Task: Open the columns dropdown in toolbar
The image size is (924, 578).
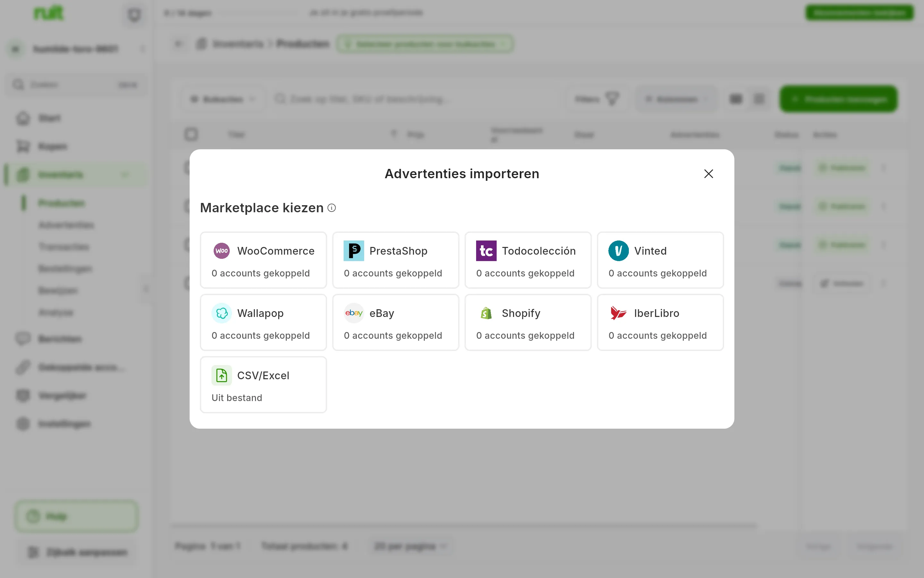Action: click(676, 99)
